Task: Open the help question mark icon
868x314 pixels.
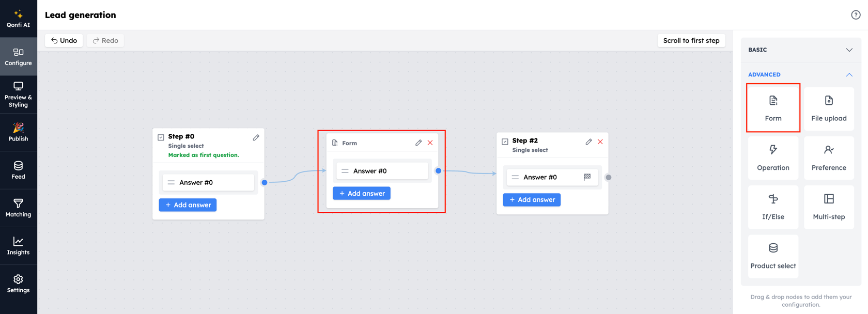Action: pyautogui.click(x=856, y=15)
